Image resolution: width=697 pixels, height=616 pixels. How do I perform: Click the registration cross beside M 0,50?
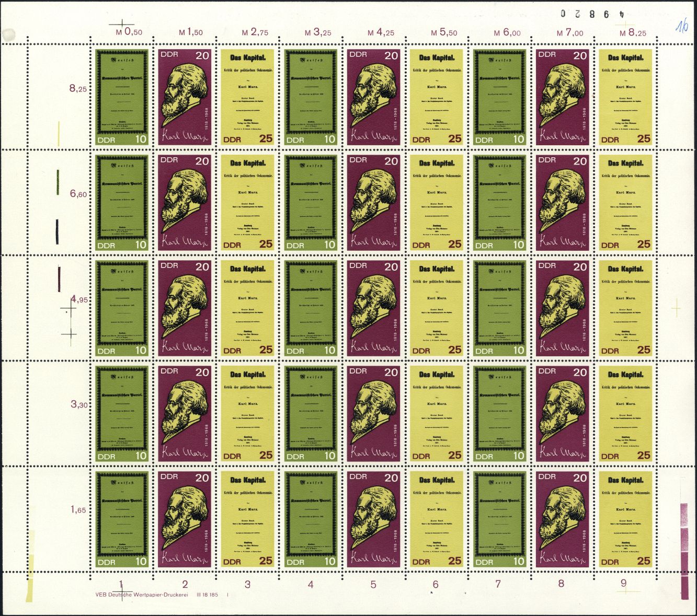pos(121,24)
